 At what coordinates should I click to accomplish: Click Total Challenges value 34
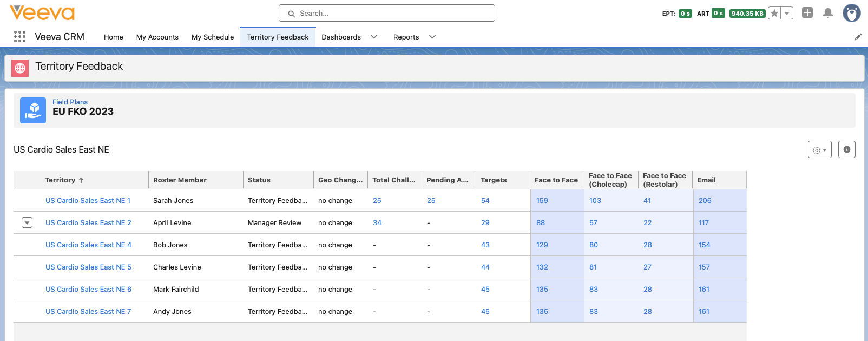click(377, 222)
